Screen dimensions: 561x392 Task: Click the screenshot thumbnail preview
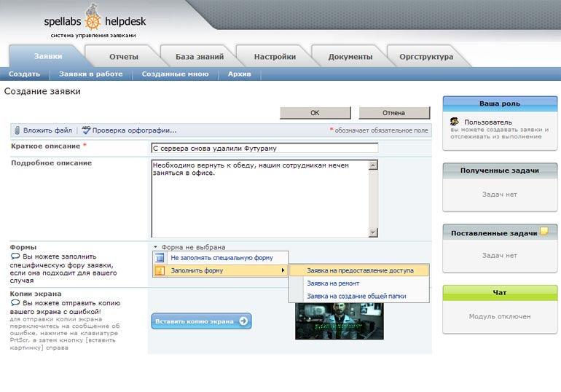340,321
